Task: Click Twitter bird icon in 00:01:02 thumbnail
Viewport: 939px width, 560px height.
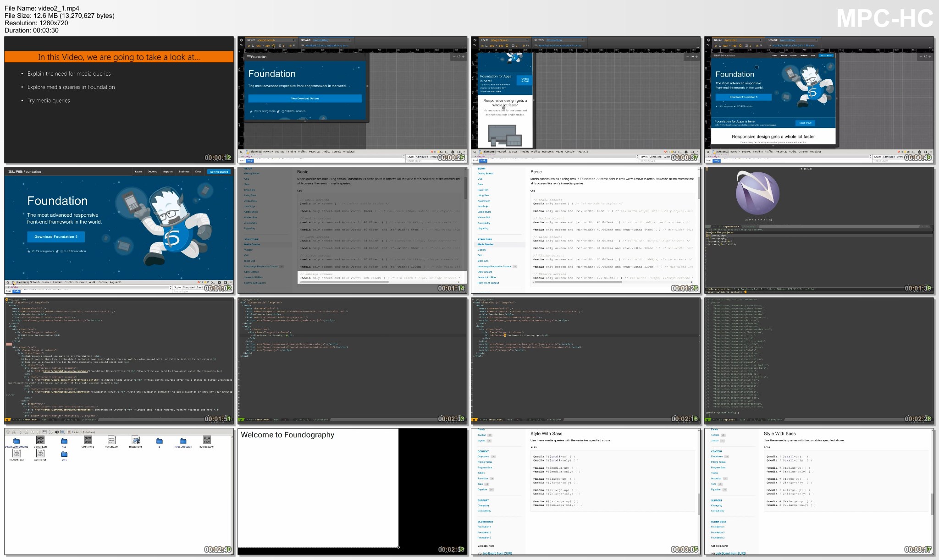Action: (57, 251)
